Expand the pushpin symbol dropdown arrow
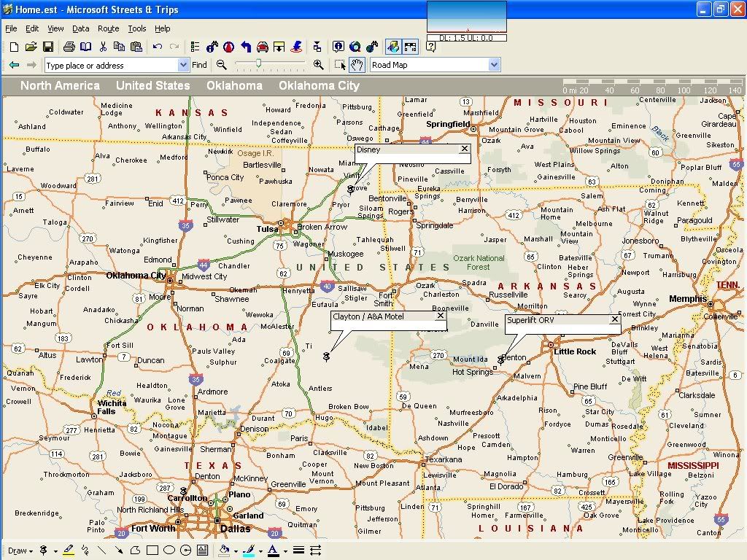Screen dimensions: 747x560 pyautogui.click(x=55, y=551)
